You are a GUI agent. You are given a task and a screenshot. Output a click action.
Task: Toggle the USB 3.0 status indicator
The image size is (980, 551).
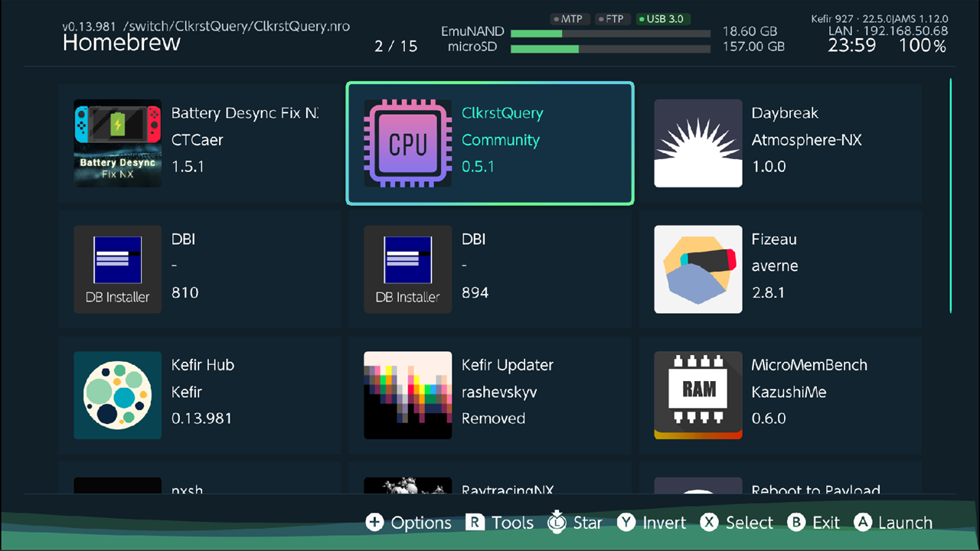click(x=662, y=18)
